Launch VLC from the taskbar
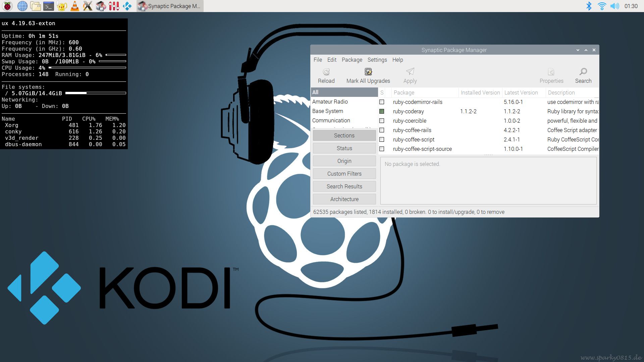 click(74, 6)
